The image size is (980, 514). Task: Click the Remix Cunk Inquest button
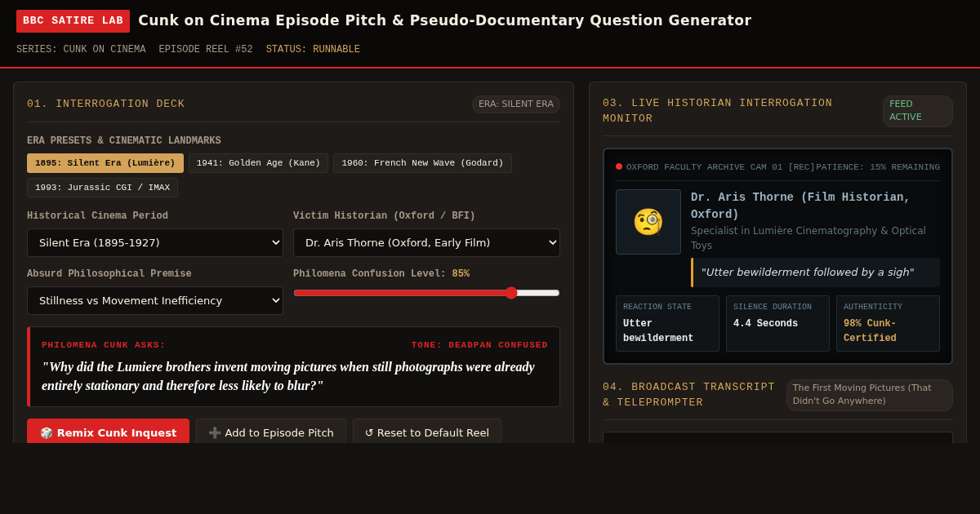pyautogui.click(x=108, y=432)
